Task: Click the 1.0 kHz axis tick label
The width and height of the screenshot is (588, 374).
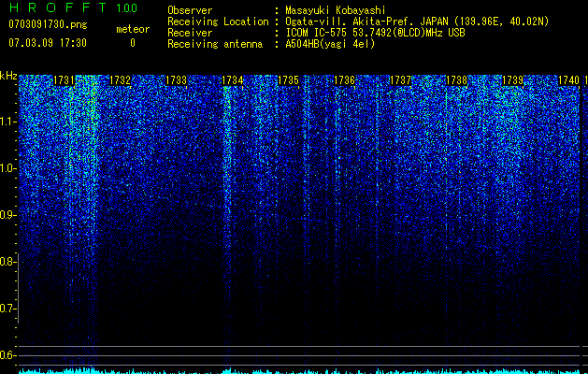Action: pos(7,168)
